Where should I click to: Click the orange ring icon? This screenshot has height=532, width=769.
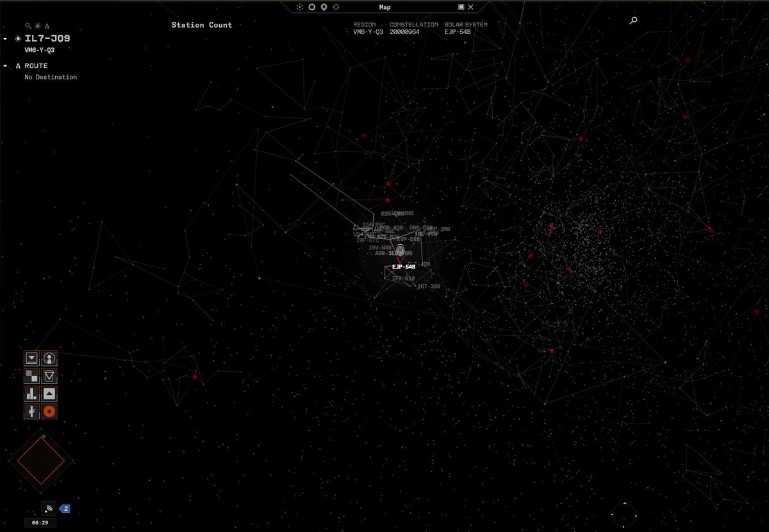coord(49,411)
